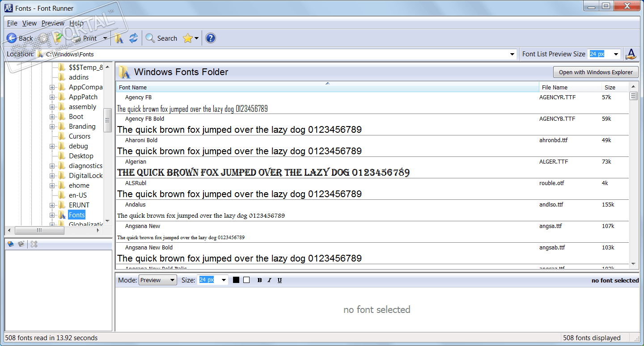Image resolution: width=644 pixels, height=346 pixels.
Task: Click the folder tree horizontal scrollbar thumb
Action: point(39,230)
